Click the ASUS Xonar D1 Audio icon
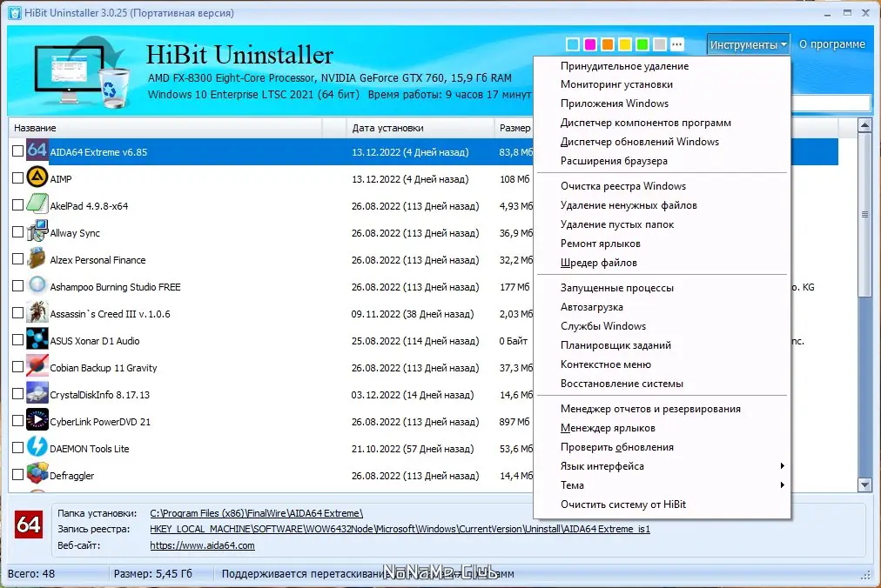Image resolution: width=881 pixels, height=588 pixels. (37, 339)
